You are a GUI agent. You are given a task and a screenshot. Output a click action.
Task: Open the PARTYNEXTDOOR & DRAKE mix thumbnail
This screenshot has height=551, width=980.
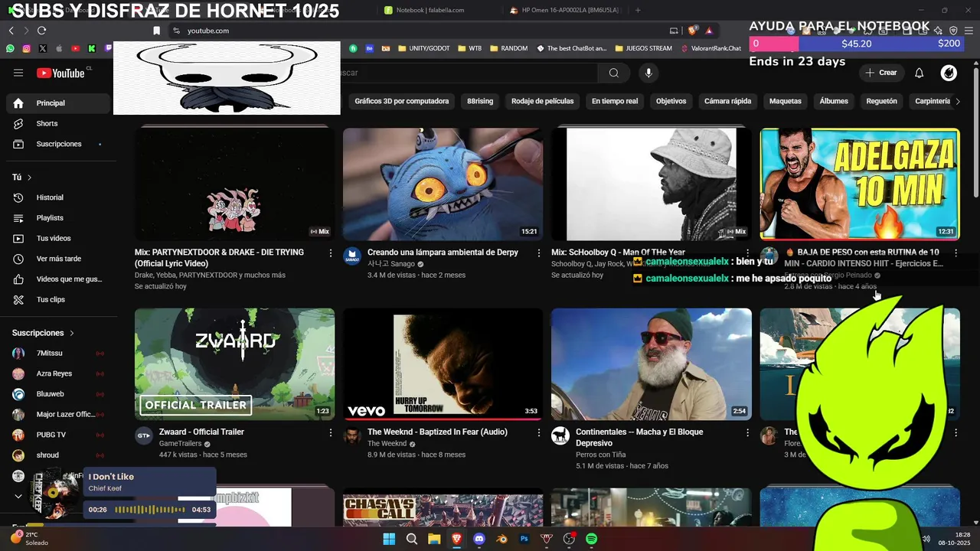(234, 184)
